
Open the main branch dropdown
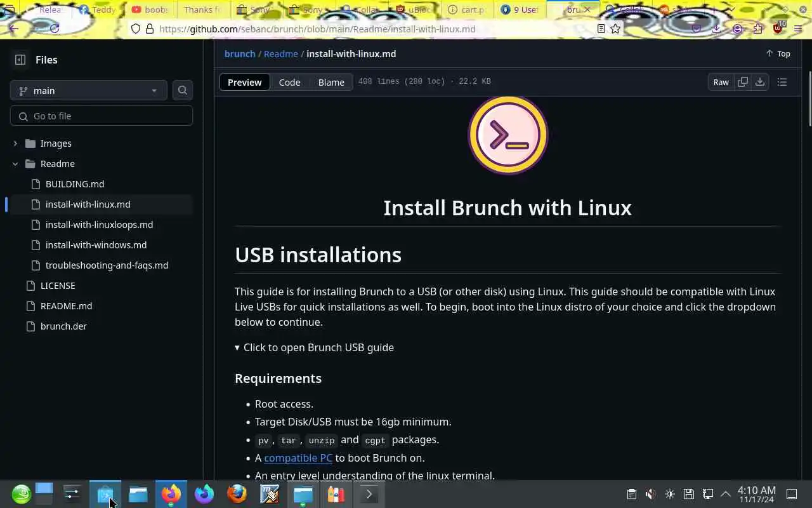tap(89, 90)
